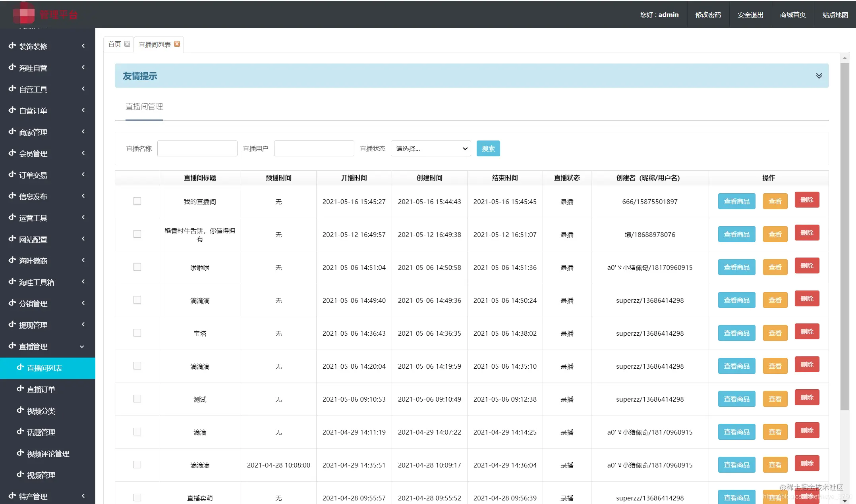Open the 直播状态 dropdown
Image resolution: width=856 pixels, height=504 pixels.
[x=431, y=148]
